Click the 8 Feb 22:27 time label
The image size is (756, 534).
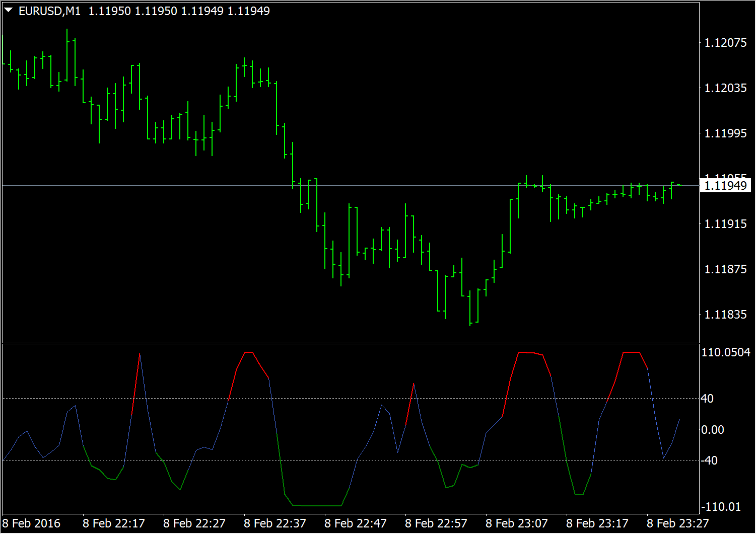coord(194,523)
